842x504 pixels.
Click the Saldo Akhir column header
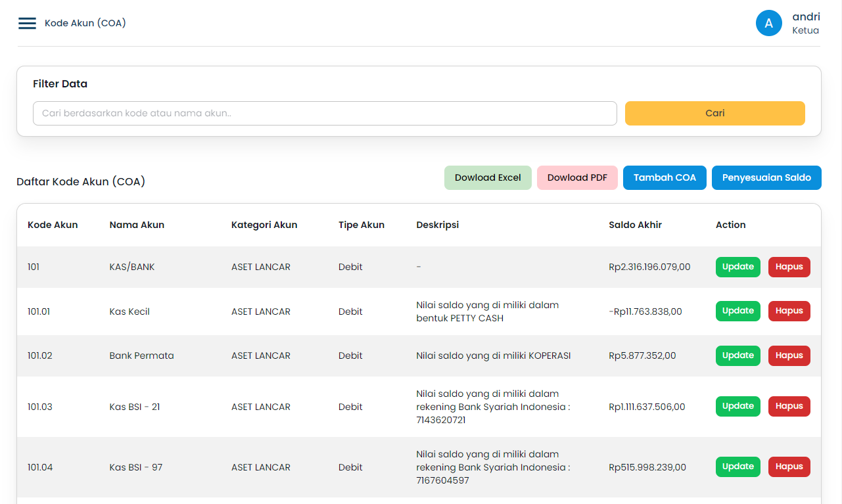click(x=635, y=225)
